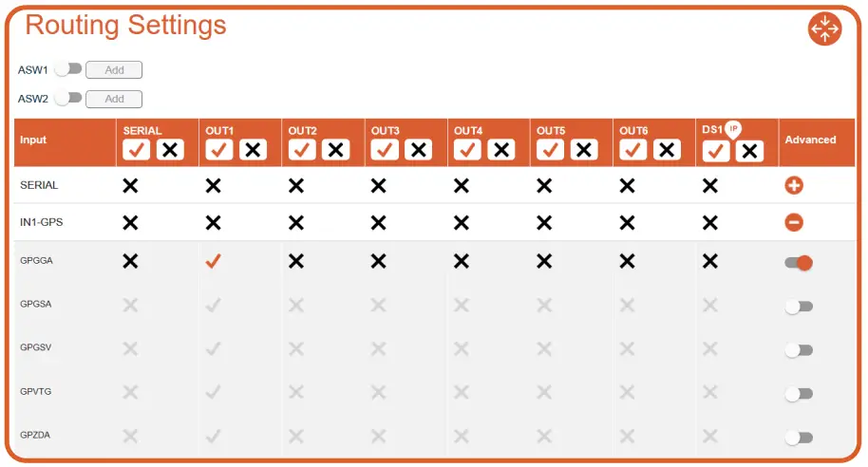Click the X in the IN1-GPS OUT4 cell
Screen dimensions: 868x467
click(462, 223)
